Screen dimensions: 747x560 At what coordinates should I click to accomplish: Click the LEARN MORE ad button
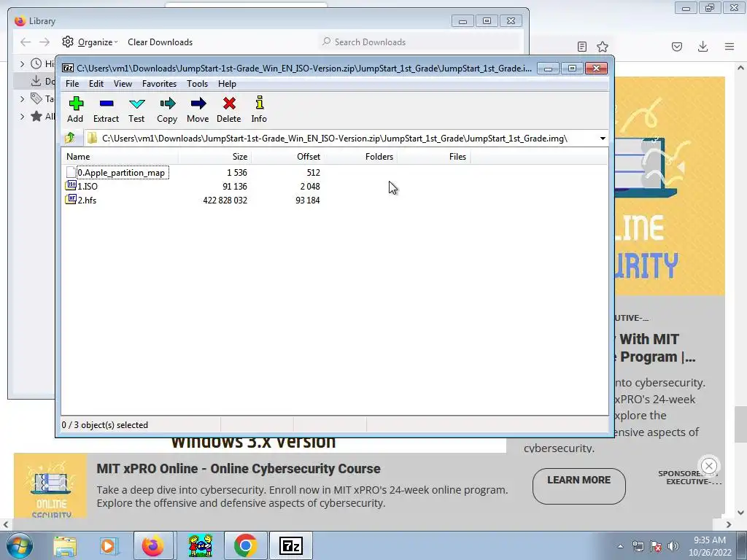pos(578,486)
